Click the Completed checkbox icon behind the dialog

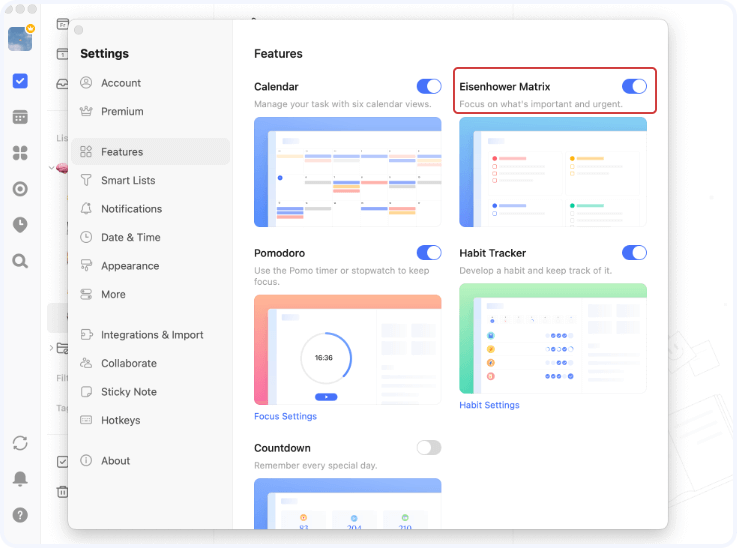pos(62,462)
